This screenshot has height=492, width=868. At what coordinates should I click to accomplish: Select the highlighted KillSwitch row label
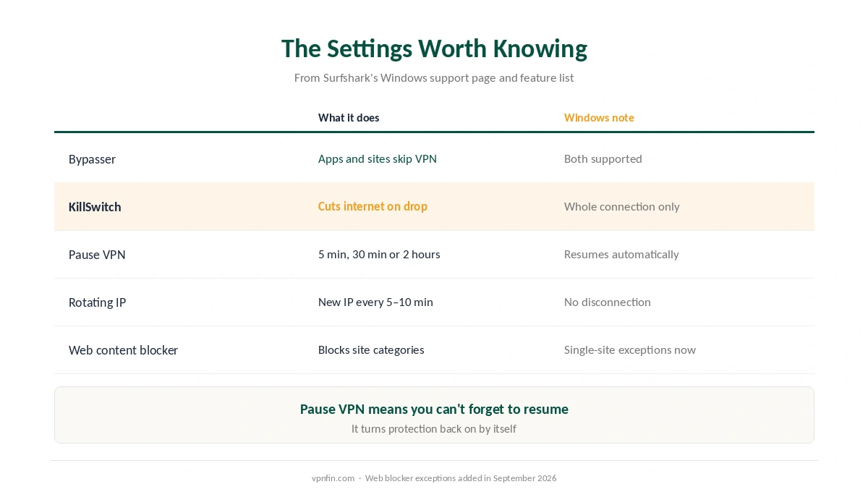[x=95, y=207]
